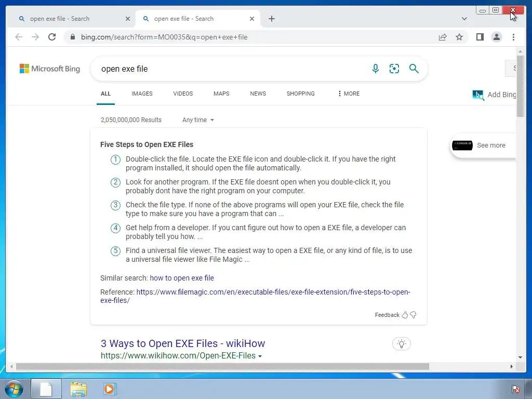
Task: Click the address bar URL
Action: pos(164,37)
